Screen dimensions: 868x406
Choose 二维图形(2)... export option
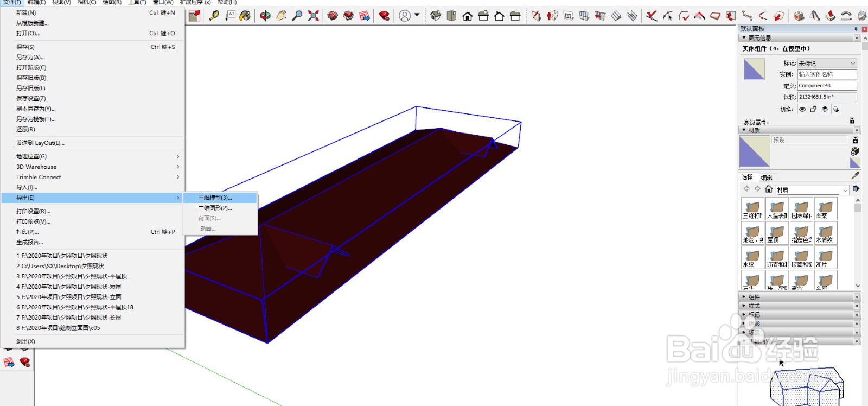pos(220,208)
